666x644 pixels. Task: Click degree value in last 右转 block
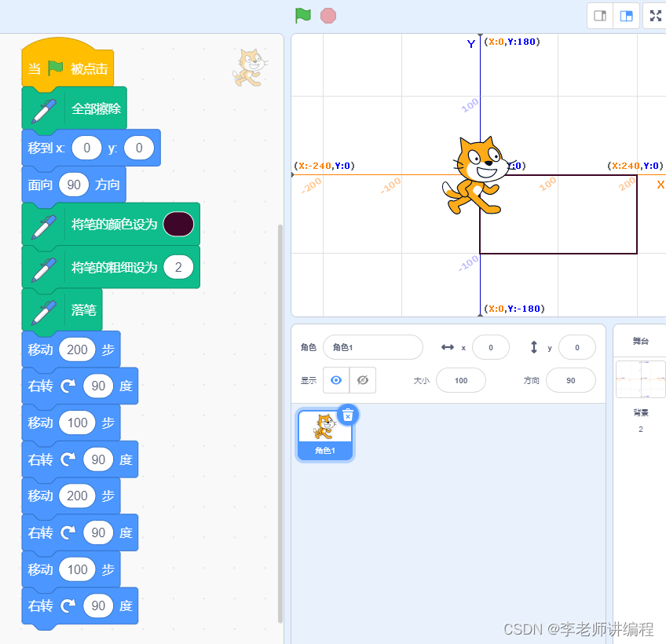pyautogui.click(x=98, y=606)
